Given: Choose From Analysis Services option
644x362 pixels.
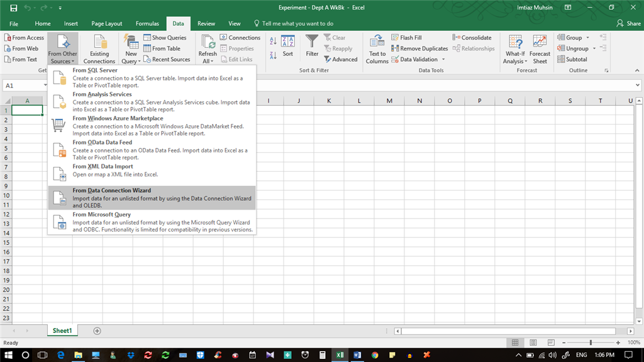Looking at the screenshot, I should (x=152, y=101).
